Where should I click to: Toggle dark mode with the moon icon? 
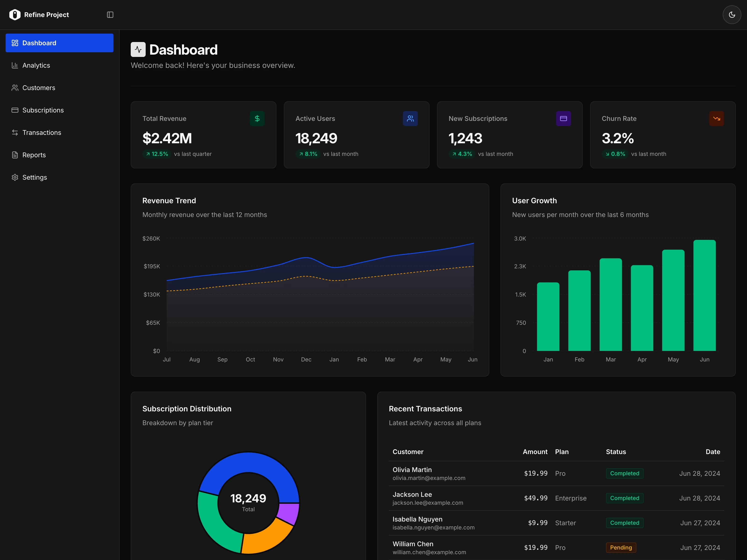[x=731, y=14]
